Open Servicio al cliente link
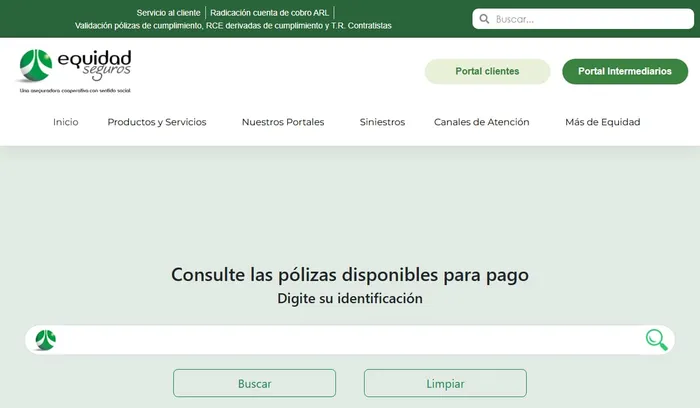Image resolution: width=700 pixels, height=408 pixels. pyautogui.click(x=168, y=13)
